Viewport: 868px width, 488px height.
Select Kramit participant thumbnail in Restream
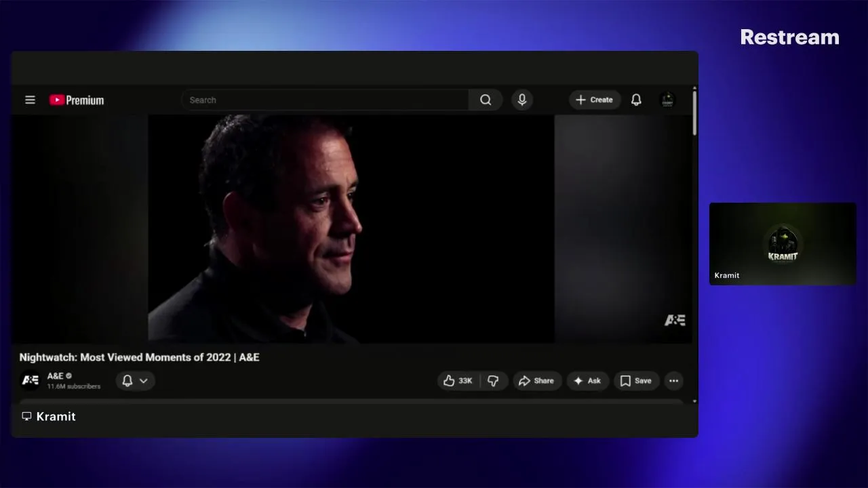(x=783, y=243)
